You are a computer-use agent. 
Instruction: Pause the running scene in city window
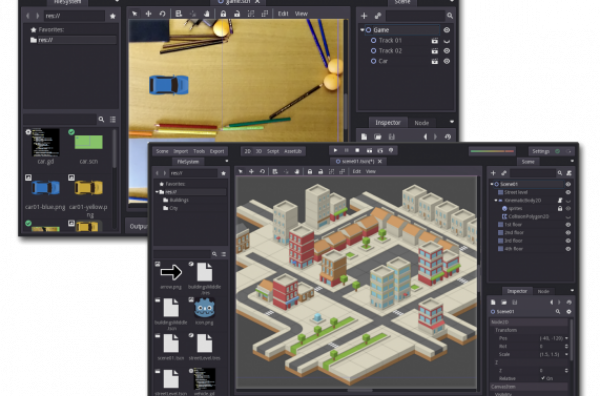346,150
